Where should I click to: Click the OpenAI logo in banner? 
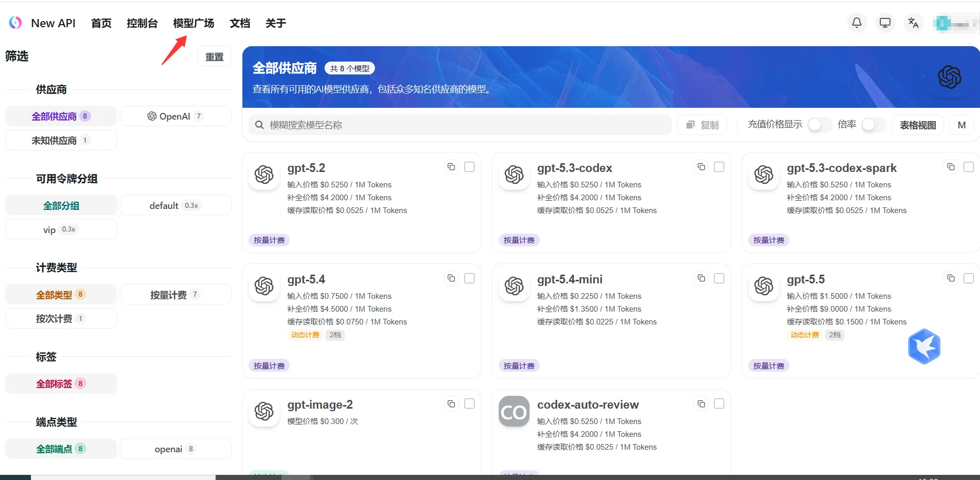click(950, 77)
